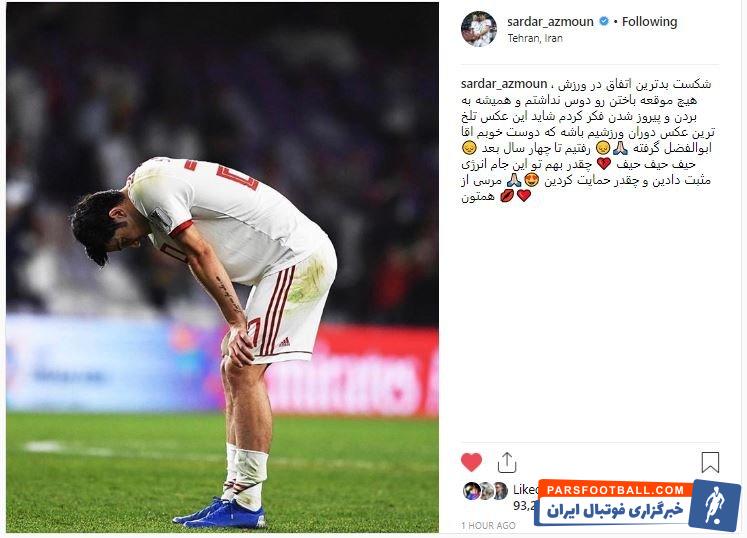
Task: Click the blue verified badge
Action: click(x=604, y=21)
